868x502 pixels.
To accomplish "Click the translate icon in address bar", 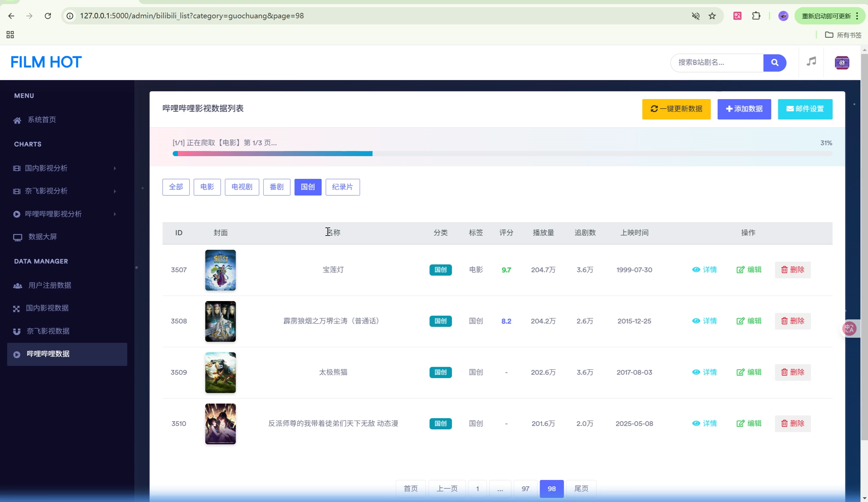I will pos(737,16).
